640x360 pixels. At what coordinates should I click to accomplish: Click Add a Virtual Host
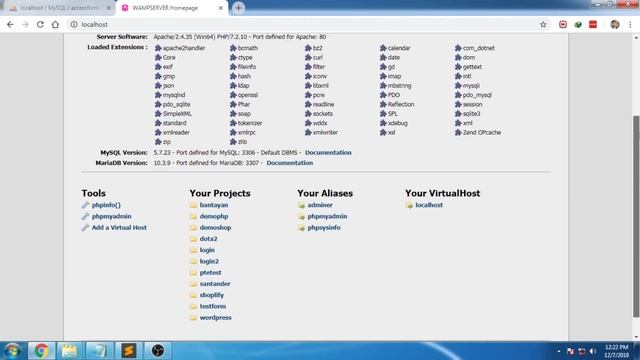click(x=119, y=227)
